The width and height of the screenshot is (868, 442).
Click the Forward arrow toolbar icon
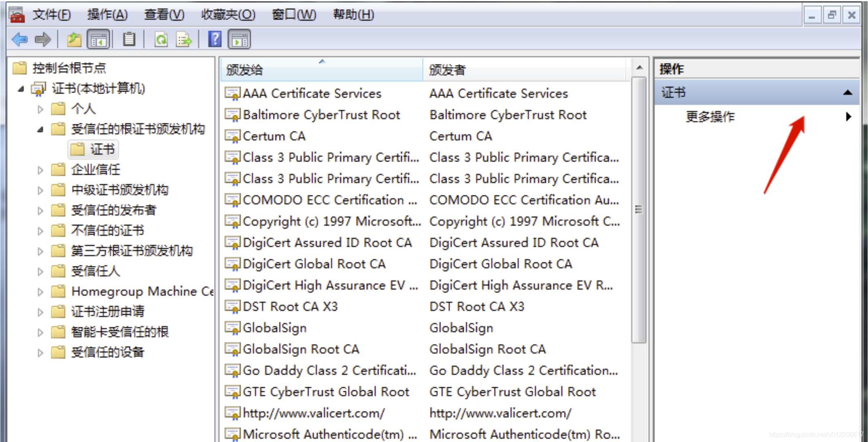43,39
